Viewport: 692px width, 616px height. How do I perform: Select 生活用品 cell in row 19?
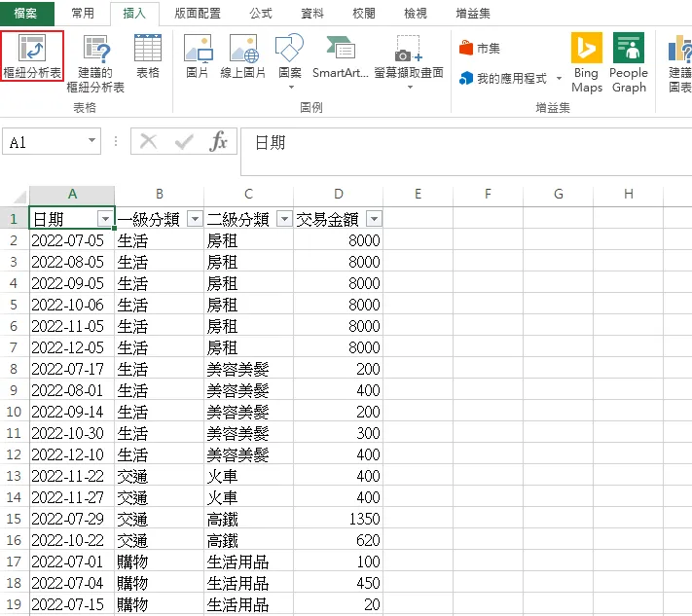pos(249,604)
